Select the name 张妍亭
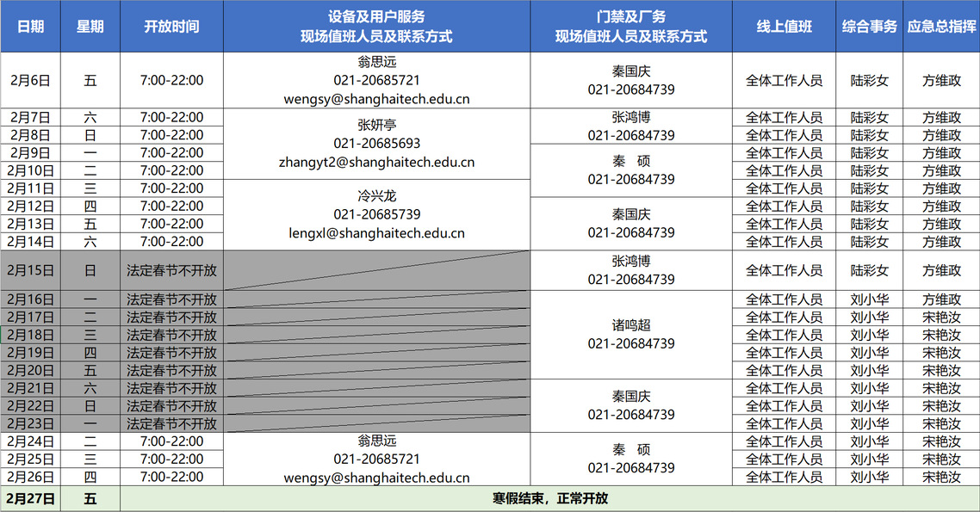This screenshot has width=980, height=512. [376, 125]
